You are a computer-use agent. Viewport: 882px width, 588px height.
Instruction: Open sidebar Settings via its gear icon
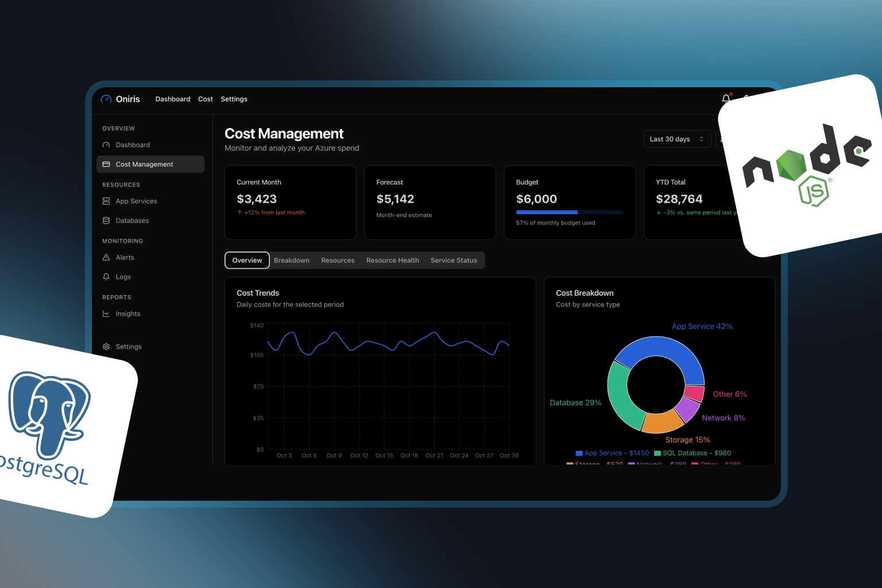point(106,347)
